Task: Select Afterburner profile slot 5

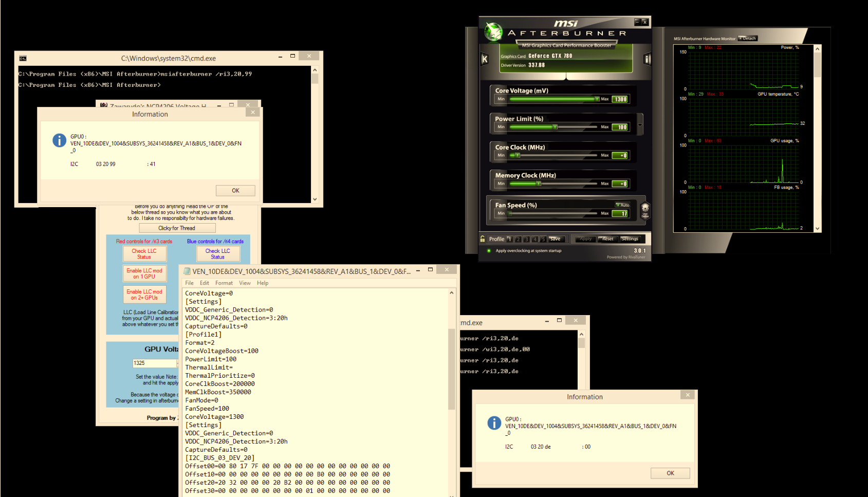Action: (x=543, y=239)
